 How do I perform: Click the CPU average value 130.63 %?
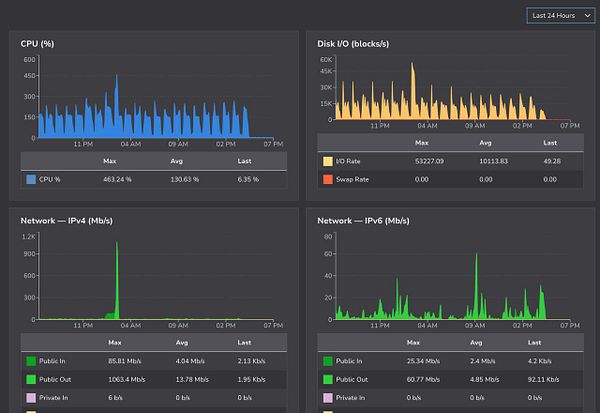point(185,179)
